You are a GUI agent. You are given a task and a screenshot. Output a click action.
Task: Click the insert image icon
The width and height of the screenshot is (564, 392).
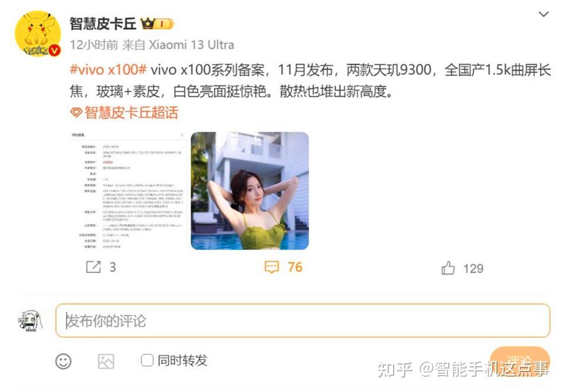pyautogui.click(x=106, y=361)
